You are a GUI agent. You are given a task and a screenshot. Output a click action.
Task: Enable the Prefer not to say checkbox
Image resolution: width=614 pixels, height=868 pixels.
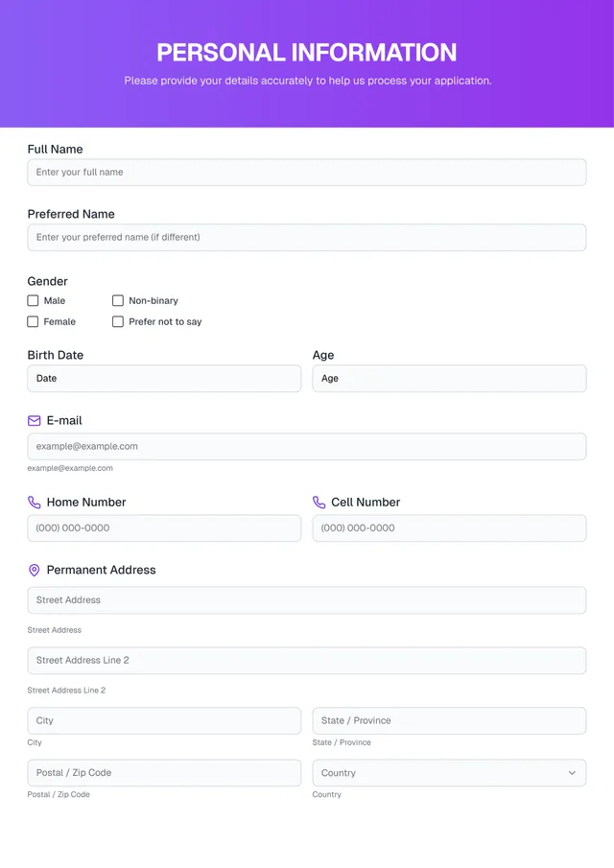coord(117,321)
